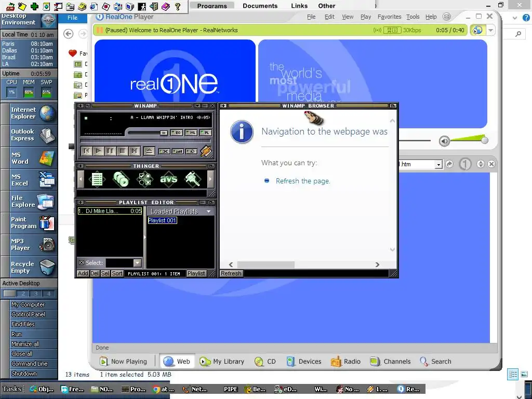The width and height of the screenshot is (532, 399).
Task: Click Winamp Browser scroll right arrow
Action: [377, 264]
